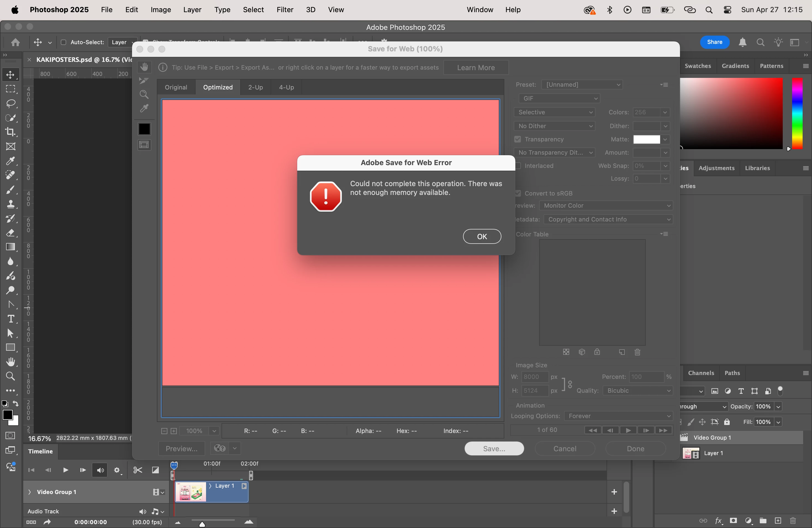Screen dimensions: 812x528
Task: Select the Zoom tool in Save for Web
Action: tap(144, 94)
